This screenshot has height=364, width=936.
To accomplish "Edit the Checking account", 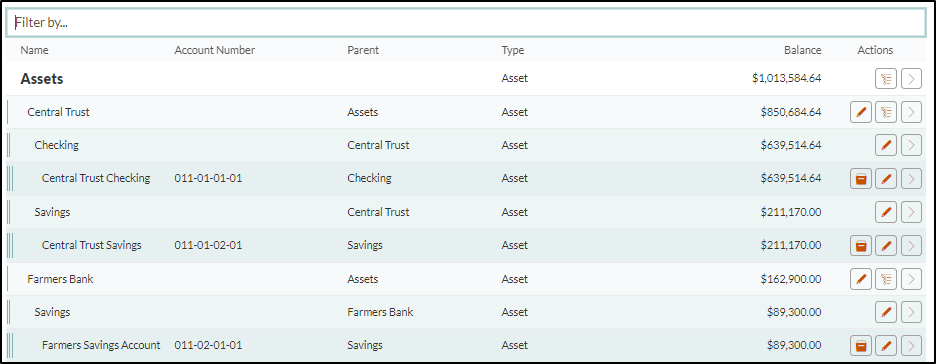I will (886, 144).
